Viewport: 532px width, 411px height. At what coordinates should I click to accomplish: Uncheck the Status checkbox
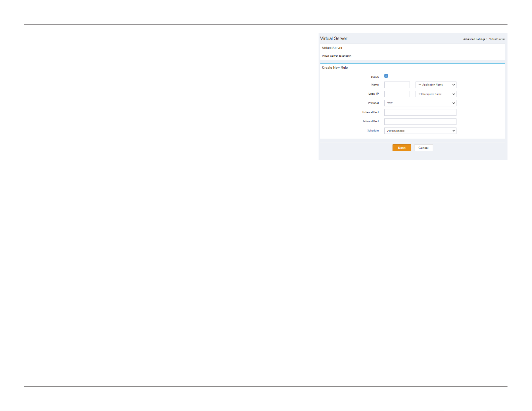386,76
